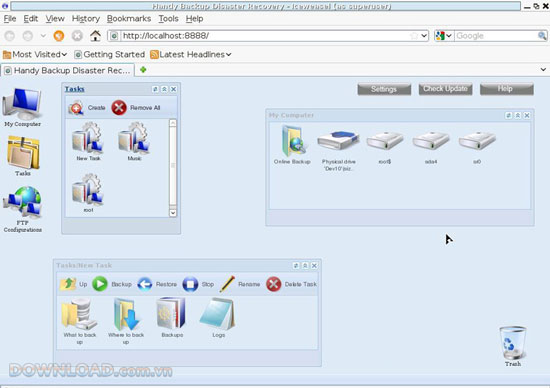
Task: Click the scroll up arrow in Tasks list
Action: 173,123
